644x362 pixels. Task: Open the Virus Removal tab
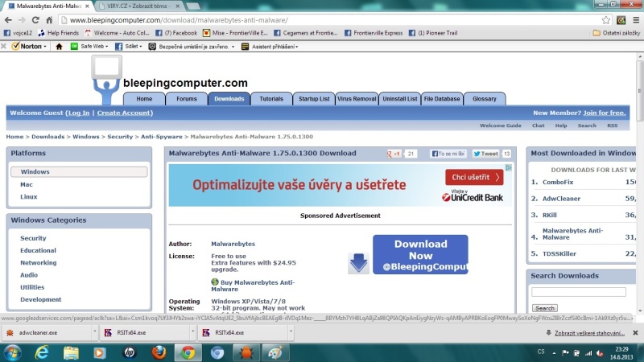click(357, 99)
